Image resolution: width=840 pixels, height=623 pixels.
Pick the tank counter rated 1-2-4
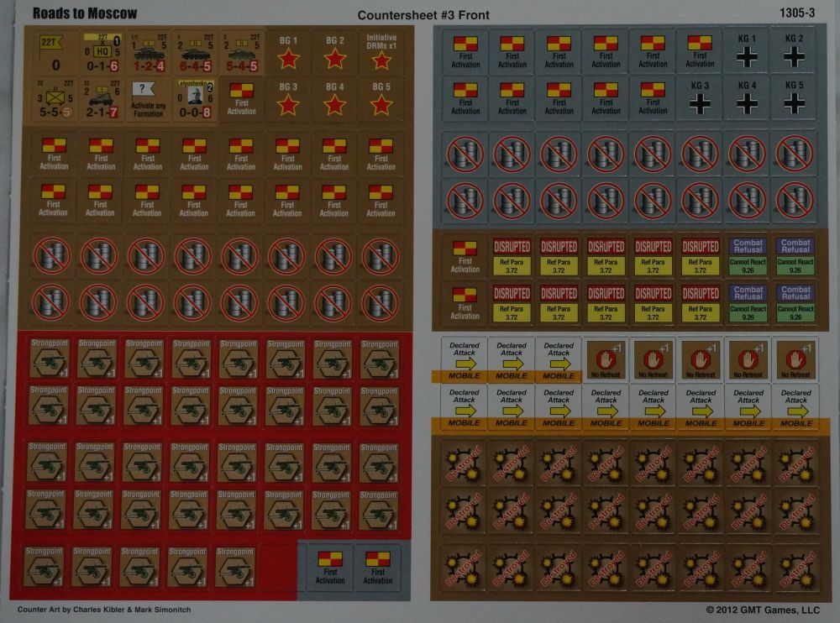[x=149, y=53]
